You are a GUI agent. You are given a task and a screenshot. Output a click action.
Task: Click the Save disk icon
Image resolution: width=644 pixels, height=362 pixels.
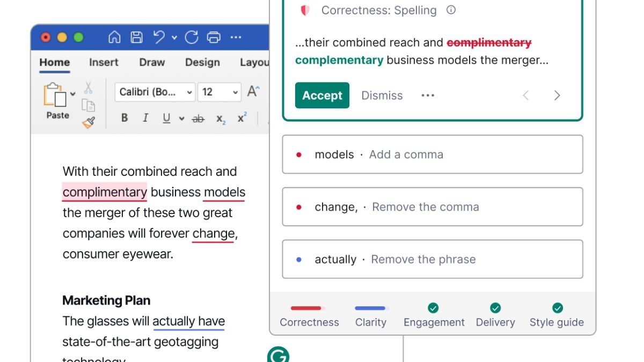click(x=137, y=37)
